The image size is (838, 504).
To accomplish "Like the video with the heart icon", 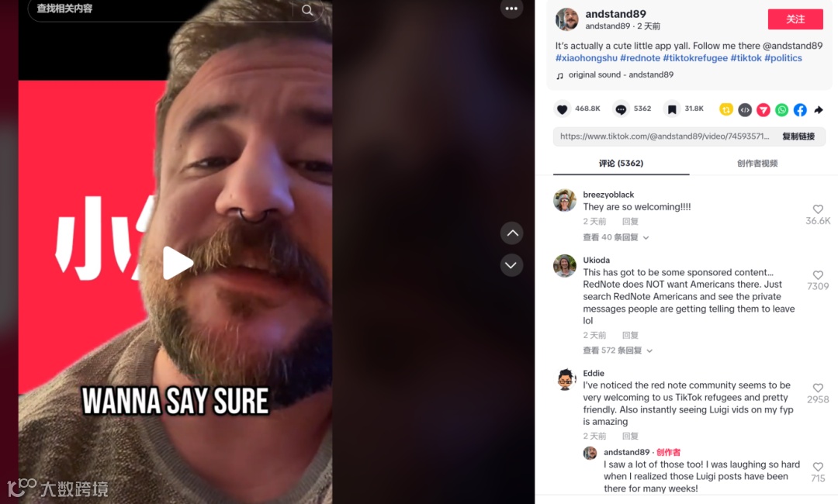I will click(x=562, y=109).
